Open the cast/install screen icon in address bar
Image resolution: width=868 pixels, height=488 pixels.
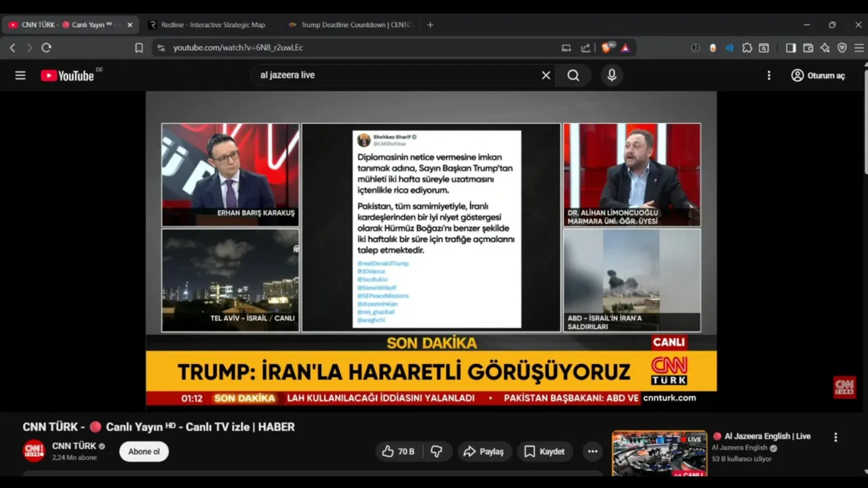(x=566, y=48)
